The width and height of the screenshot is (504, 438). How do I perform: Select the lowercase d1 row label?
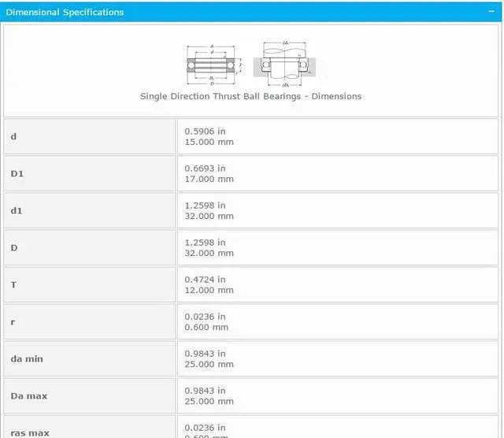[x=17, y=210]
